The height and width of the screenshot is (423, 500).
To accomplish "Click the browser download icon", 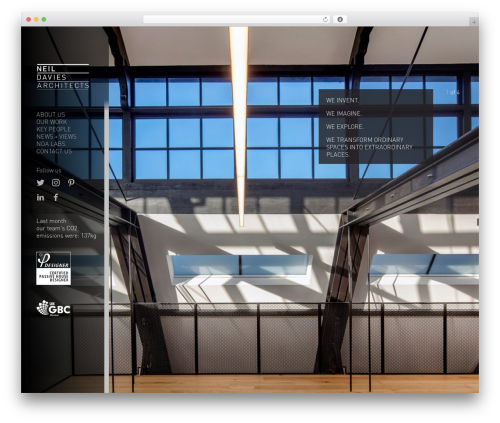I will [340, 19].
